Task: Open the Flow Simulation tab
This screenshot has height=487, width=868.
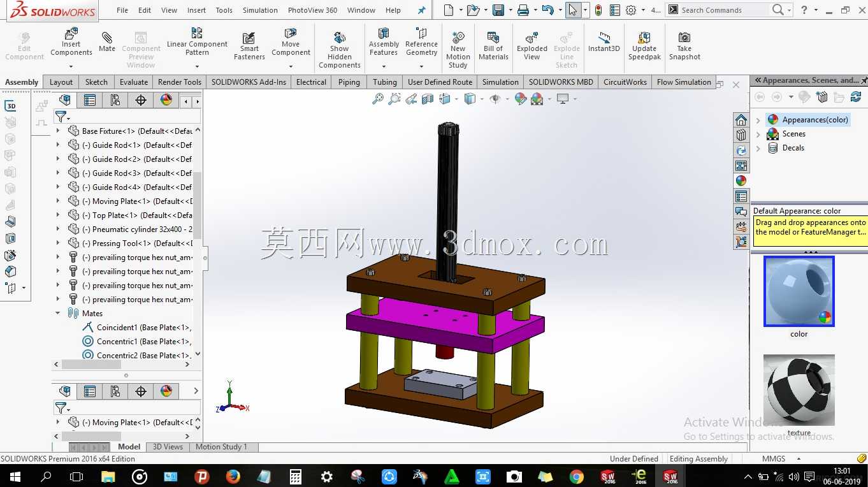Action: point(684,82)
